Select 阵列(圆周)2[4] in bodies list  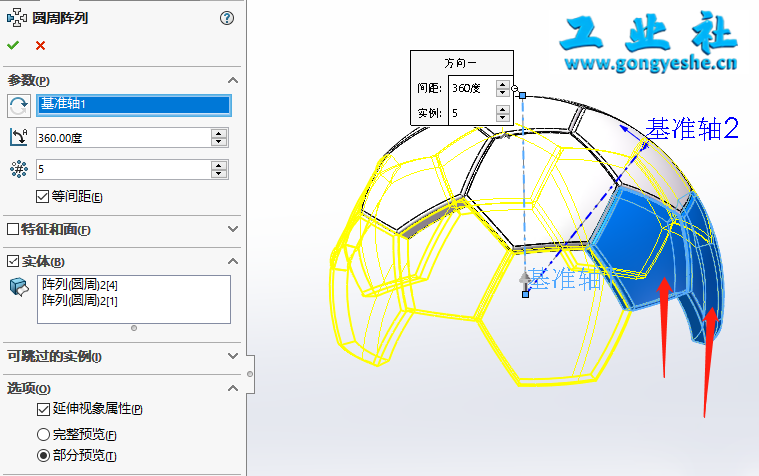pos(80,284)
